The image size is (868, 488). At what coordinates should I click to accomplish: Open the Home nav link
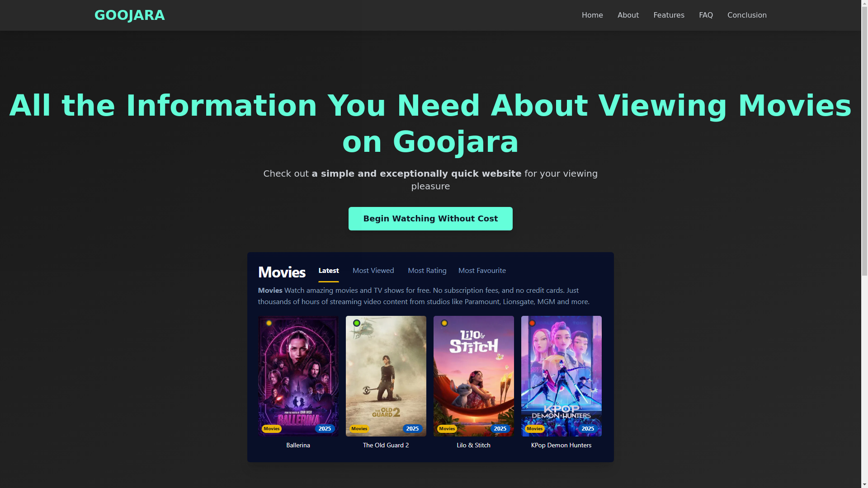[x=592, y=15]
